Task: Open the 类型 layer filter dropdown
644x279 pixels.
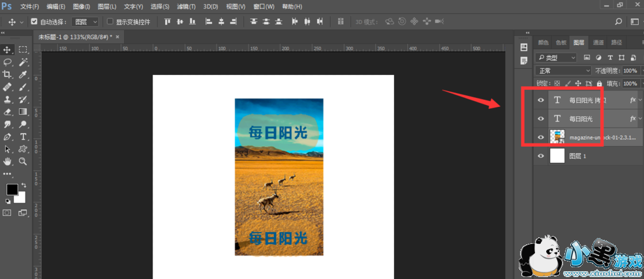Action: point(556,57)
